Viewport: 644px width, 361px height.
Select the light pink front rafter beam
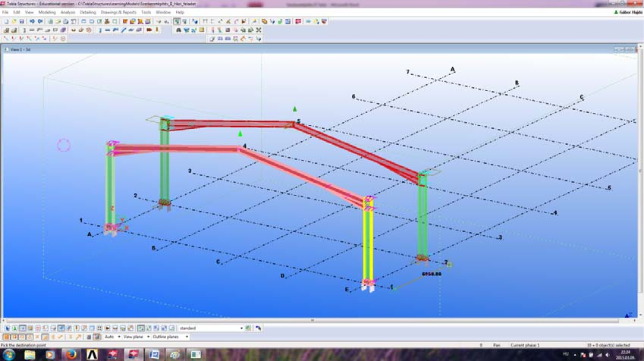tap(302, 175)
